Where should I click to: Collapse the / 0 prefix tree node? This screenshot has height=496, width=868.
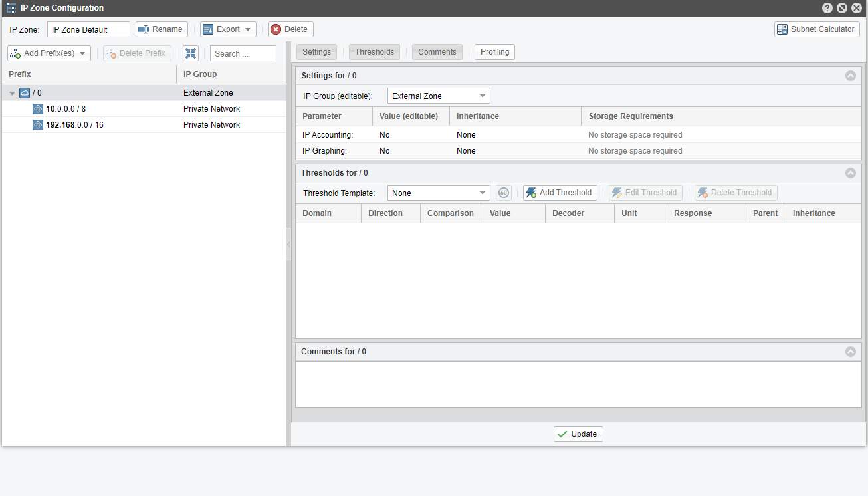click(x=11, y=92)
